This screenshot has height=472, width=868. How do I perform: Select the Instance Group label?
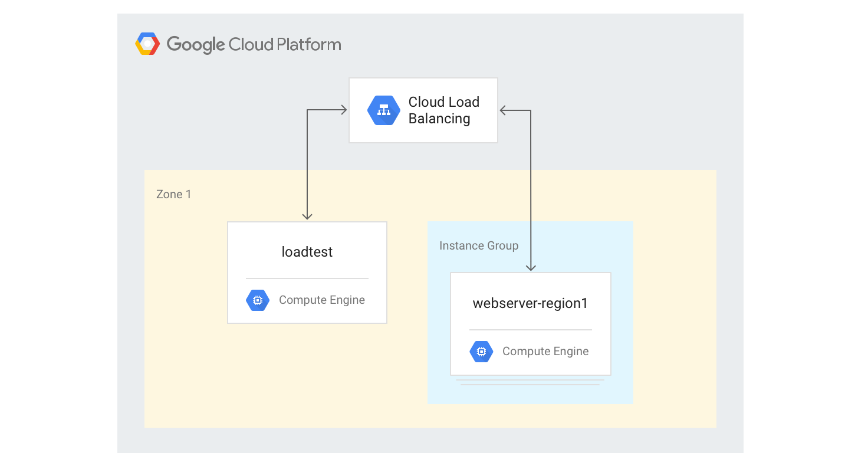coord(479,245)
